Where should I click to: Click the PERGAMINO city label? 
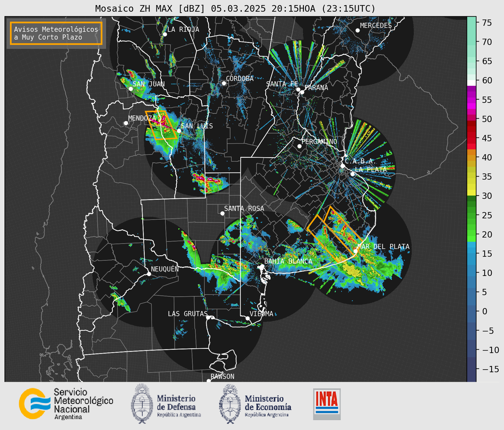319,141
